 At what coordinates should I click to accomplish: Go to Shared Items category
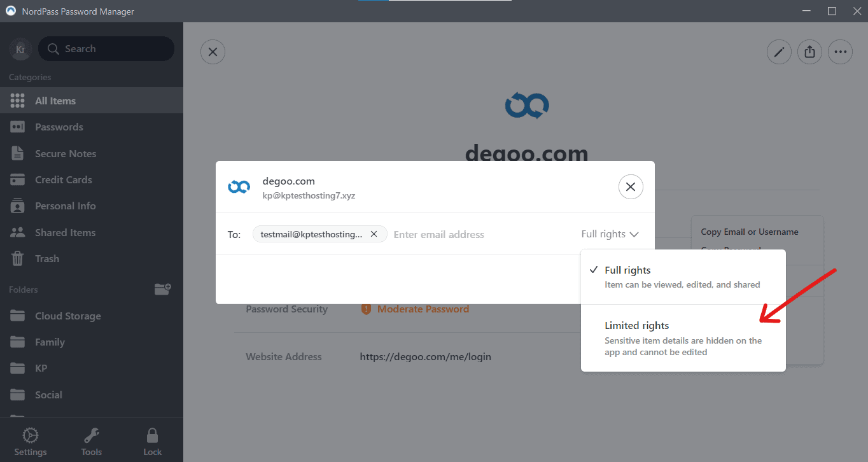pos(65,233)
